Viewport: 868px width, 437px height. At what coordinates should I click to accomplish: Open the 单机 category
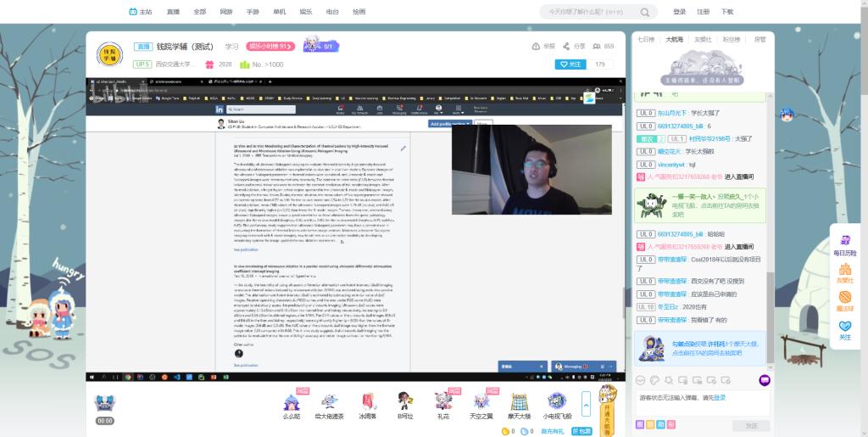tap(280, 12)
